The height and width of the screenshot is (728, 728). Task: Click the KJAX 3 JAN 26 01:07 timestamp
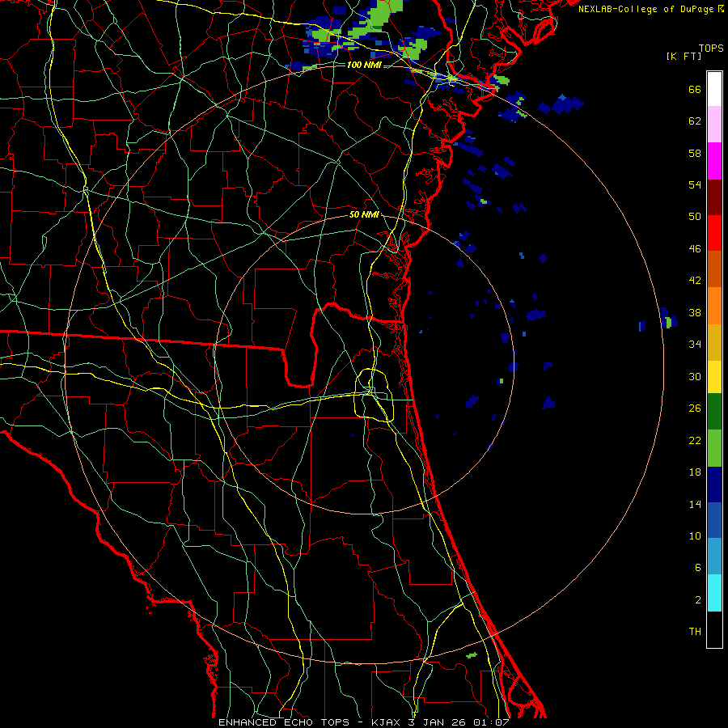click(440, 722)
